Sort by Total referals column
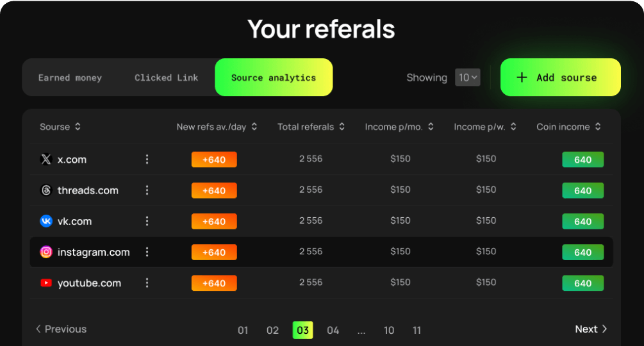The width and height of the screenshot is (644, 346). (x=311, y=127)
